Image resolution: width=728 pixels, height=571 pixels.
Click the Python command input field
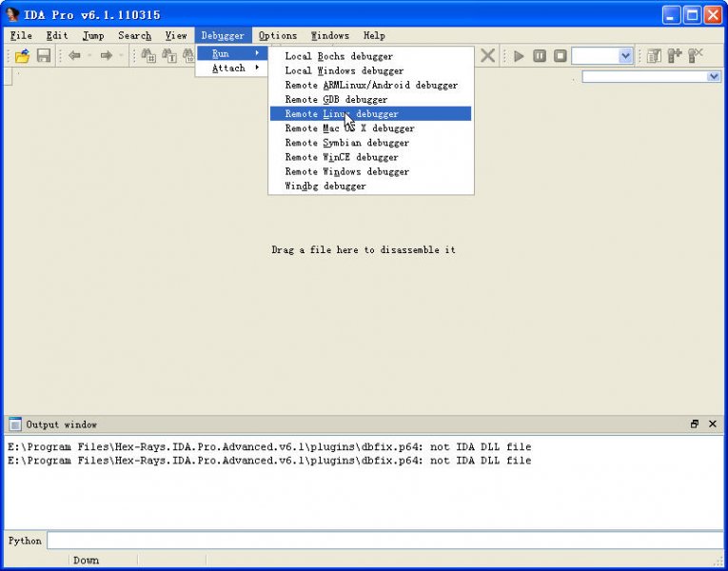pos(384,541)
